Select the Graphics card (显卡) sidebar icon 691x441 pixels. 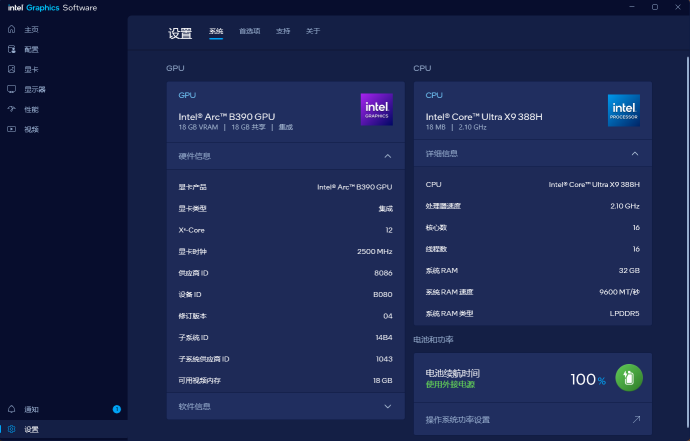click(x=12, y=69)
